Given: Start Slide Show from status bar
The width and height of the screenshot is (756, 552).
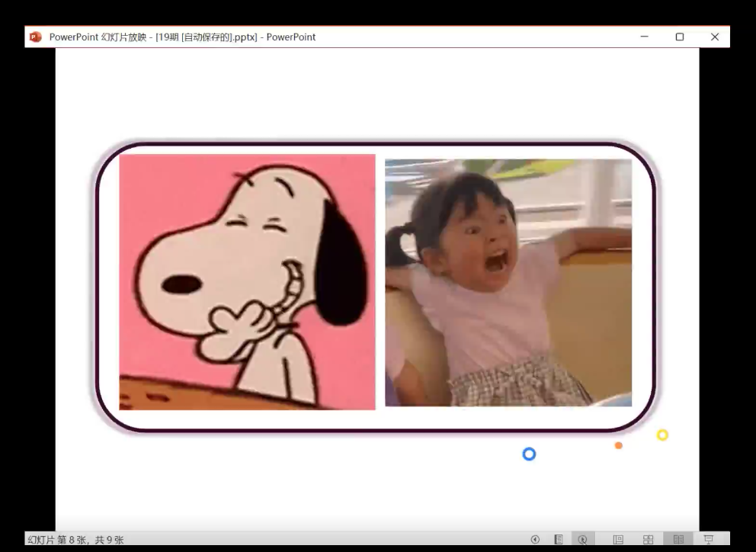Looking at the screenshot, I should point(708,539).
